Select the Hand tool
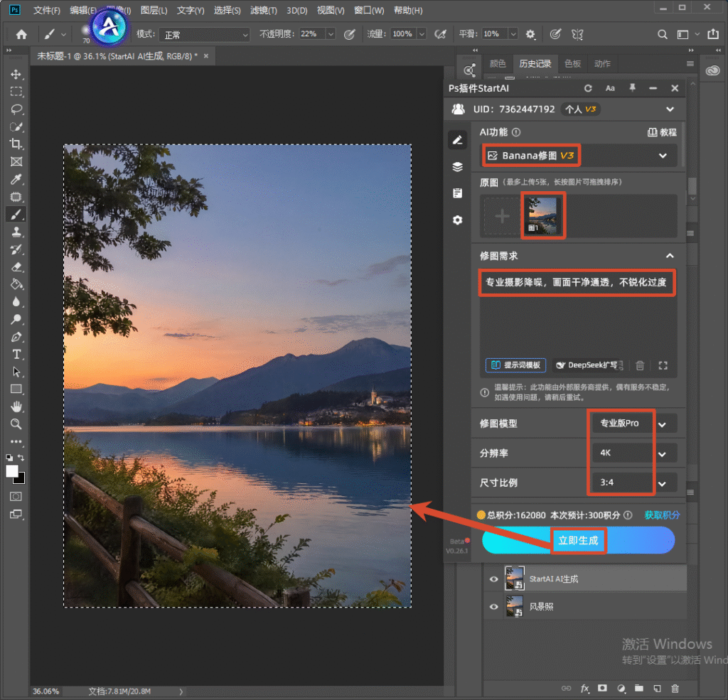Image resolution: width=728 pixels, height=700 pixels. [x=16, y=406]
